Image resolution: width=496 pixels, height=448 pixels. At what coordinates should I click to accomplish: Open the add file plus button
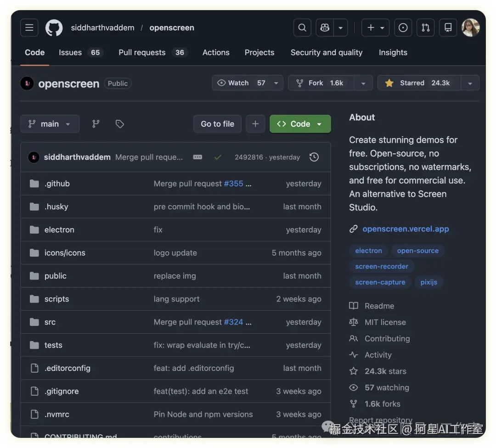[x=255, y=124]
